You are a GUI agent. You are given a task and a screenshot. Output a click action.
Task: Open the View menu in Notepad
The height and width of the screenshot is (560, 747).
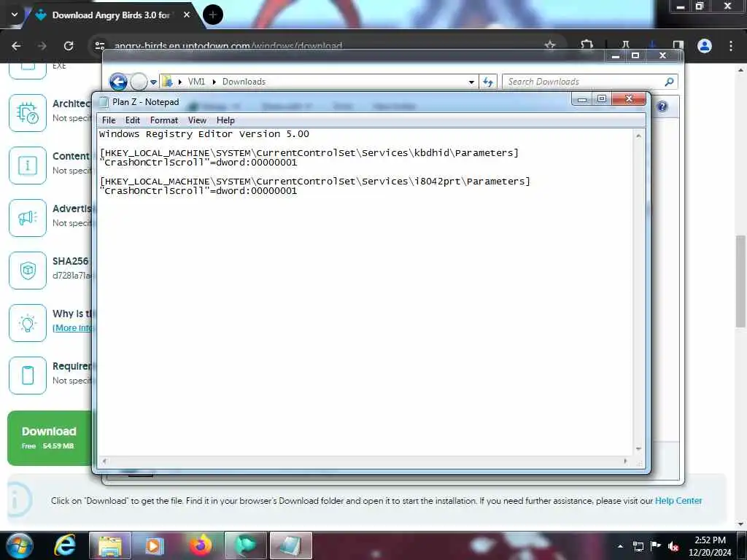(x=197, y=120)
